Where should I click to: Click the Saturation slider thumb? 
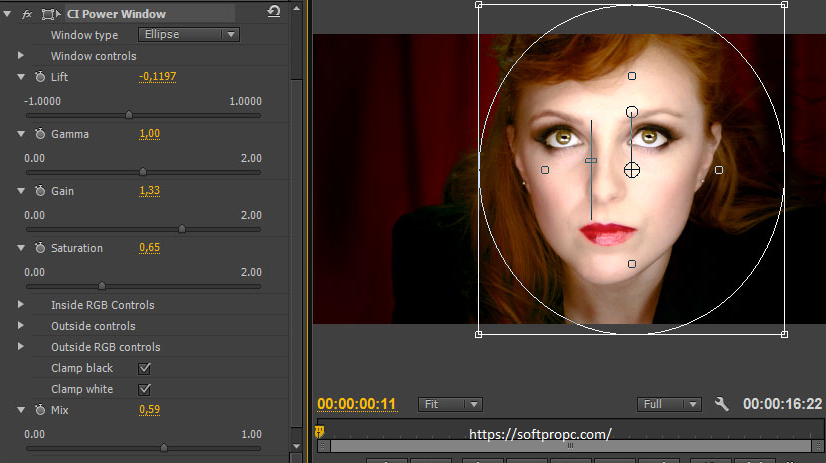pos(102,285)
